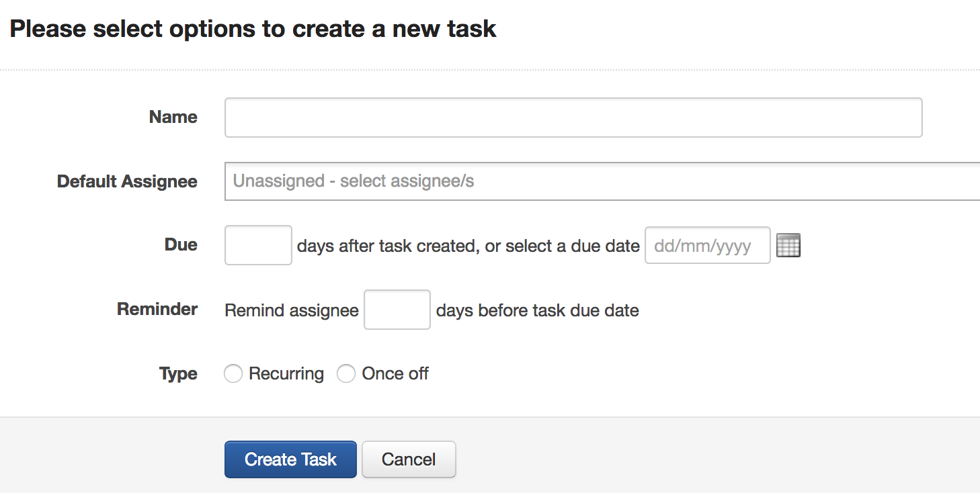Click the bold "Name" field label

173,117
